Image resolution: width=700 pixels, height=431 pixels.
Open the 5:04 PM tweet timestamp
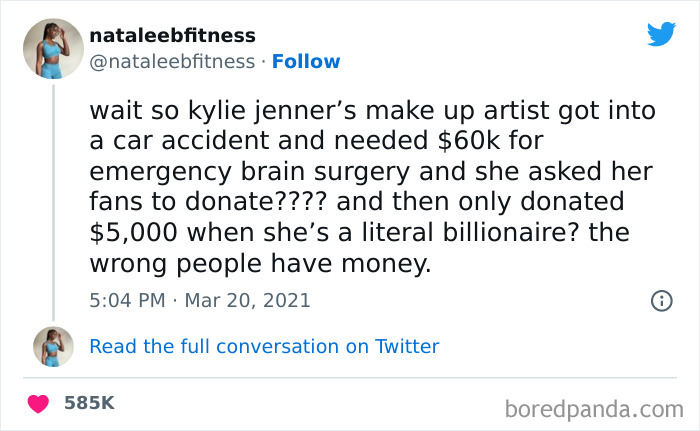[x=128, y=300]
